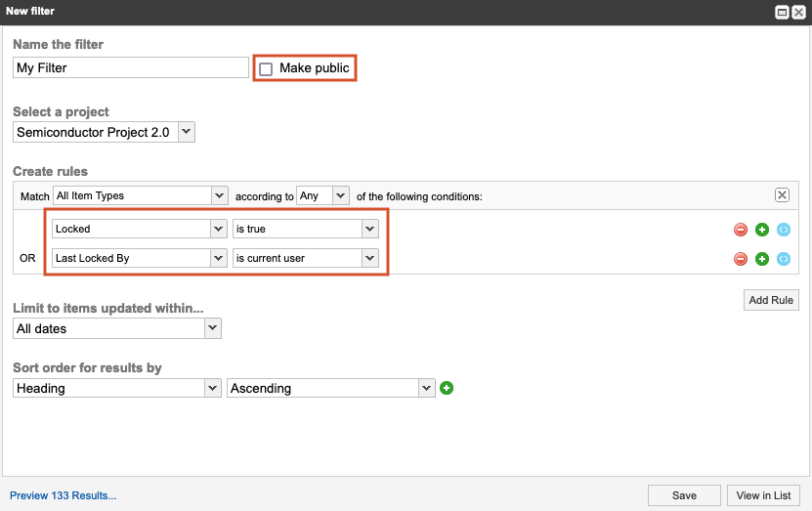Change the Locked field dropdown
Screen dimensions: 812x511
[140, 229]
